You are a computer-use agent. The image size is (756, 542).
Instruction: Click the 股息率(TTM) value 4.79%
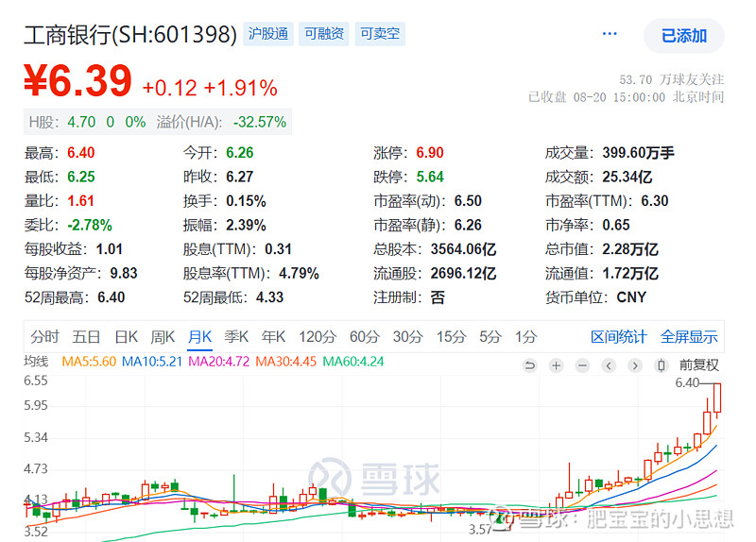[x=299, y=273]
